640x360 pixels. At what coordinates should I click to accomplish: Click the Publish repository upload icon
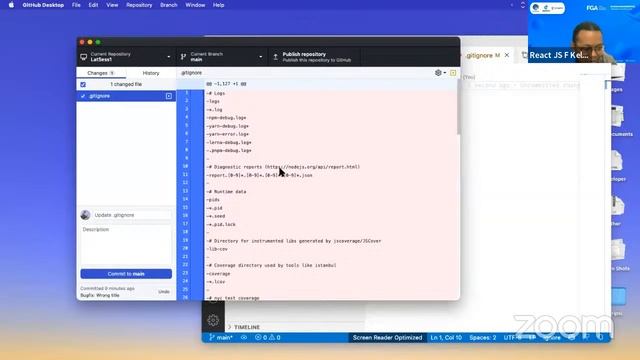click(x=276, y=57)
